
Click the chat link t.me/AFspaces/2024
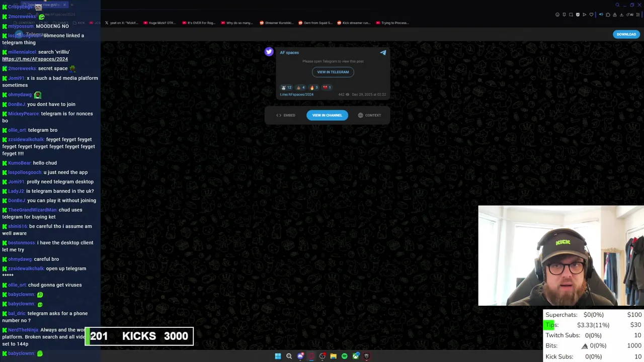(35, 59)
